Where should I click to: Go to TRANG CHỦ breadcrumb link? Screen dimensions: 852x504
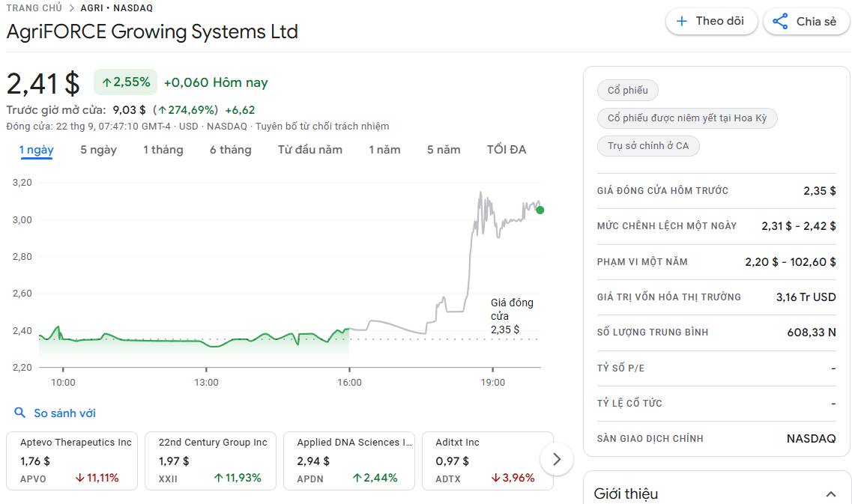34,8
